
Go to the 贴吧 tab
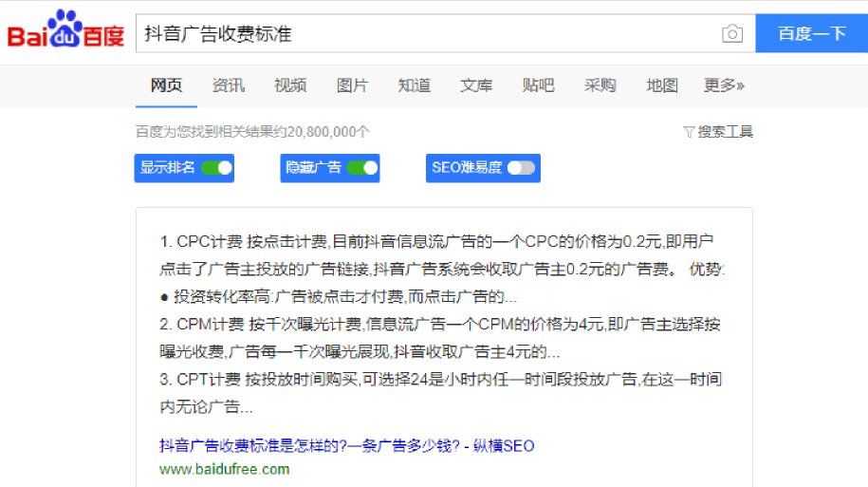coord(538,85)
